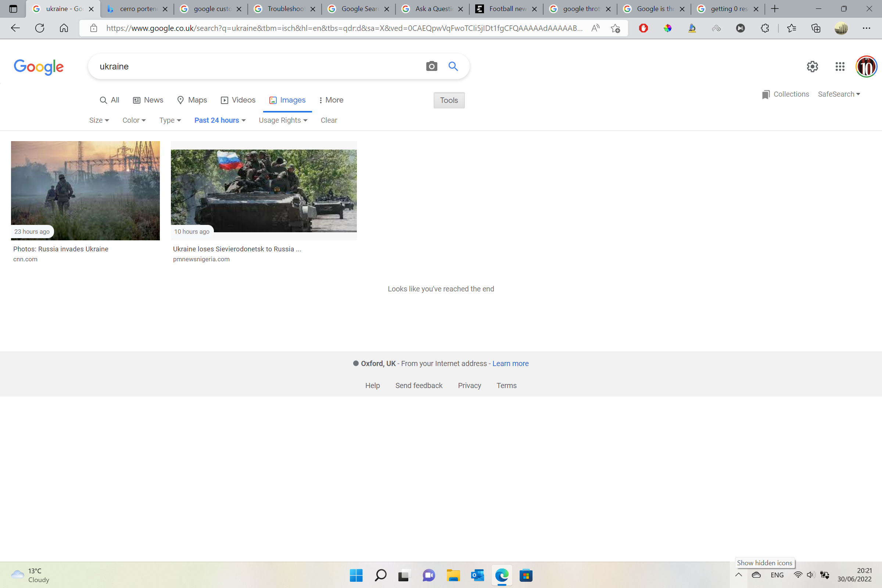Open the colorful pinwheel extension icon
Viewport: 882px width, 588px height.
tap(667, 28)
